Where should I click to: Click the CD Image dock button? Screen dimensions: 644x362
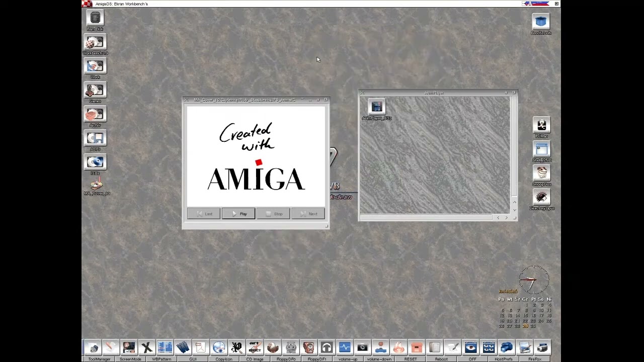pos(255,359)
